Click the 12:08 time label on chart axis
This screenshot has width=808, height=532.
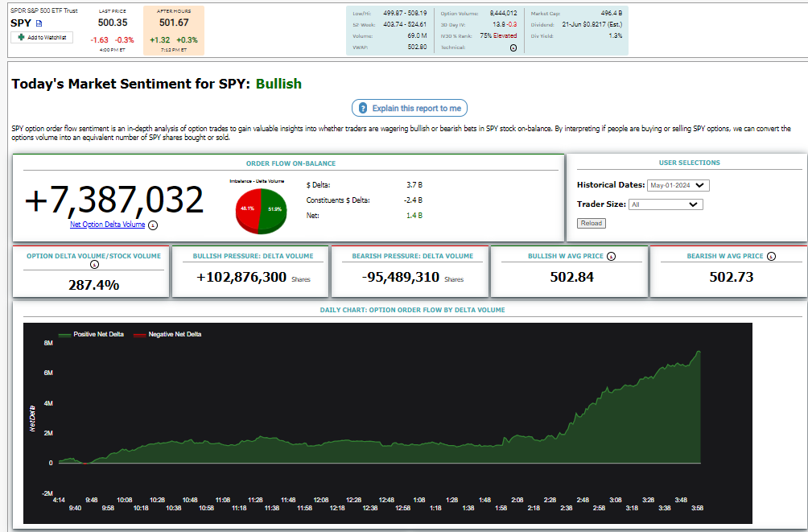coord(321,500)
